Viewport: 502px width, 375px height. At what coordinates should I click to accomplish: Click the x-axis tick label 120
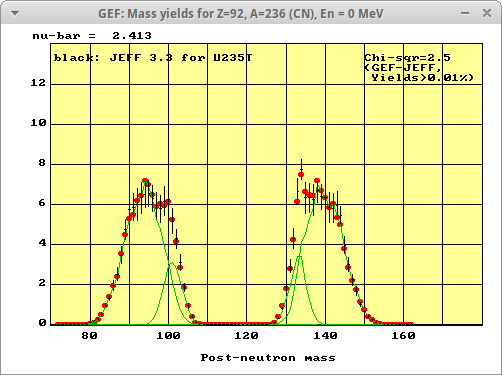click(246, 335)
